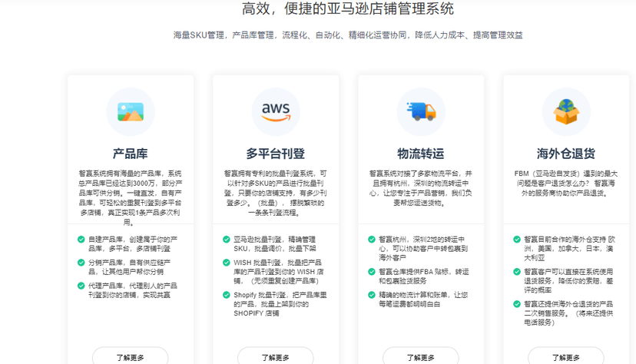The width and height of the screenshot is (636, 364).
Task: Click the globe box overseas icon
Action: (x=566, y=112)
